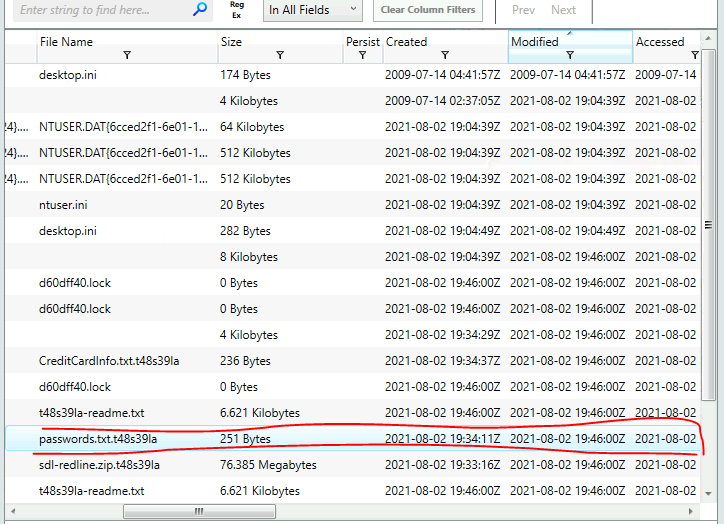Click the horizontal scrollbar right arrow
Image resolution: width=724 pixels, height=524 pixels.
[x=691, y=511]
